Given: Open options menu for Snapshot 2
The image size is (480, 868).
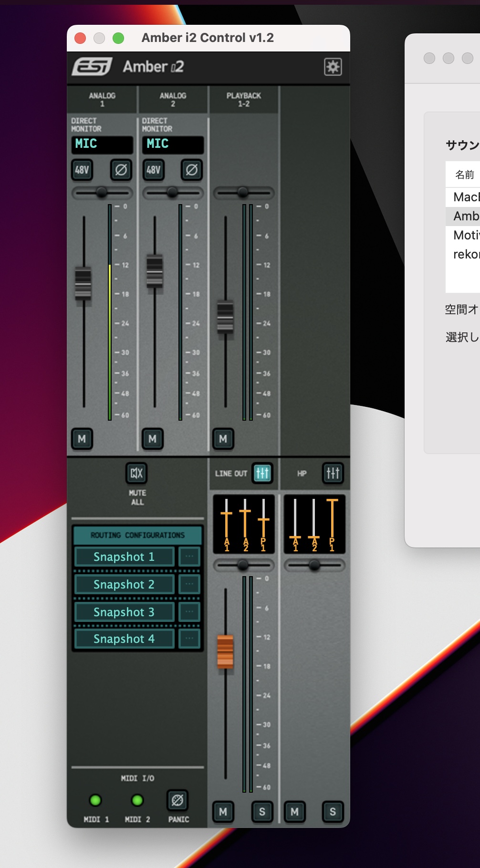Looking at the screenshot, I should [x=189, y=584].
